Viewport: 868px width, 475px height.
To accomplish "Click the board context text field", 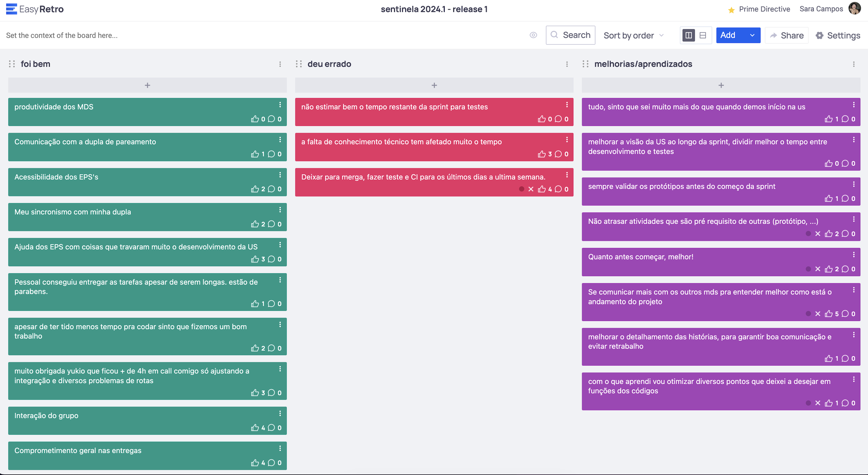I will tap(62, 35).
